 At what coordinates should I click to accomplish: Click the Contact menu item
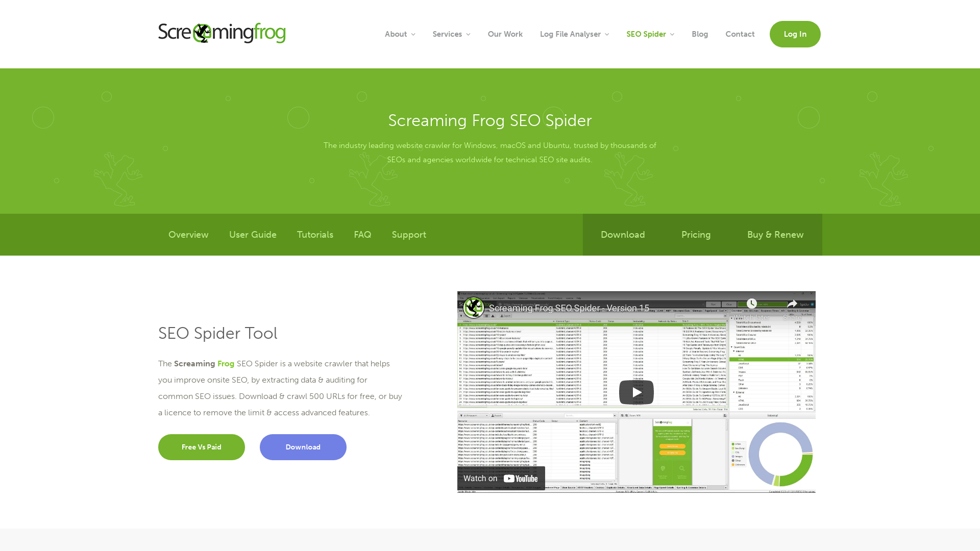click(740, 34)
